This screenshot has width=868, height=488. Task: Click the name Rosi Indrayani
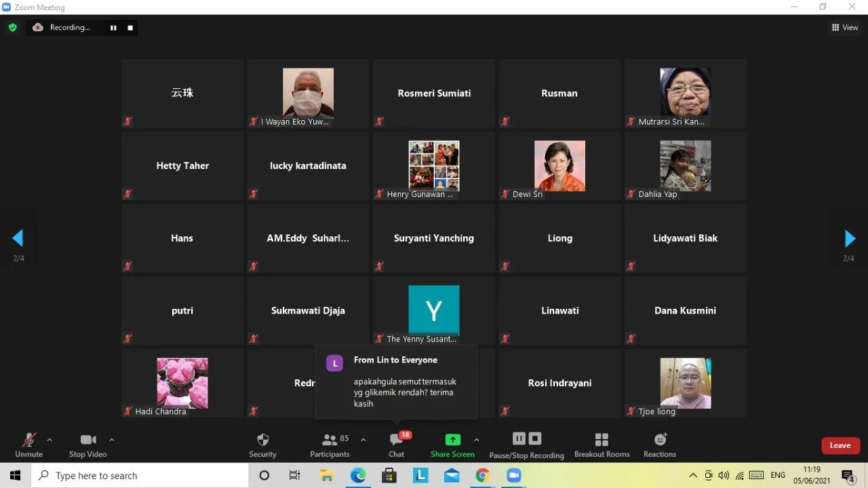click(559, 383)
